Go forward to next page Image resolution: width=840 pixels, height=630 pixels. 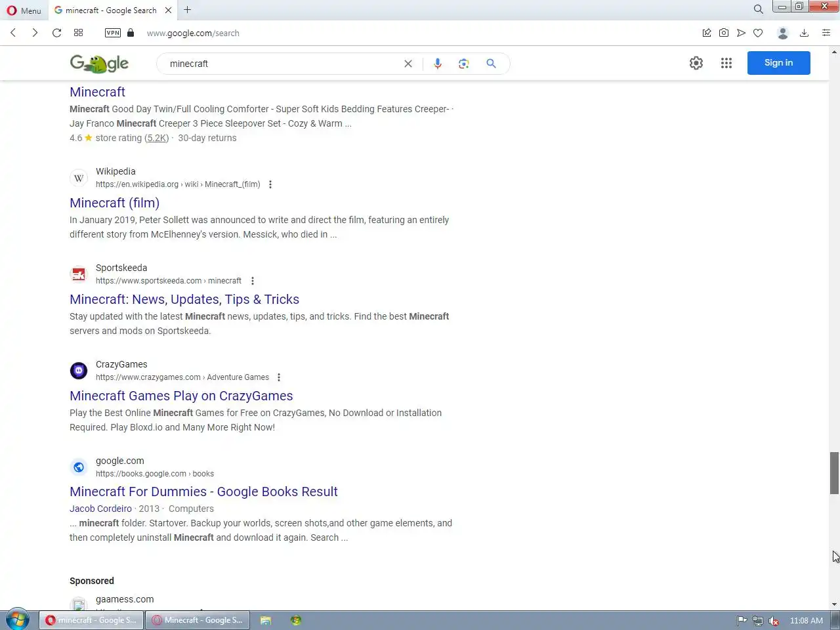pyautogui.click(x=35, y=33)
